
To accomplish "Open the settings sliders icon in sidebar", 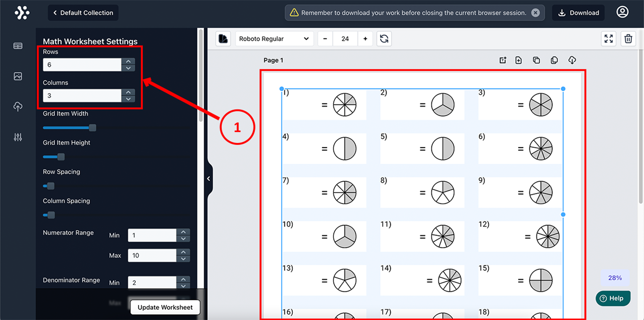I will click(18, 137).
